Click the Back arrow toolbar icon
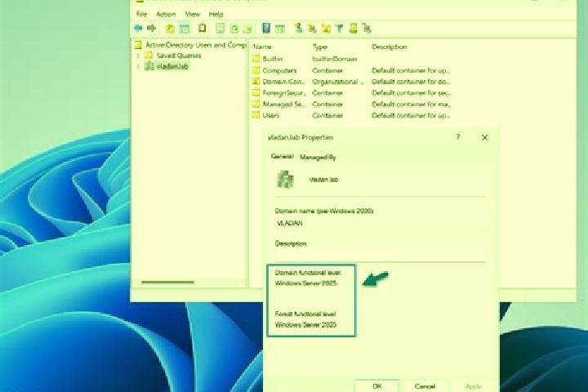588x392 pixels. (x=138, y=28)
